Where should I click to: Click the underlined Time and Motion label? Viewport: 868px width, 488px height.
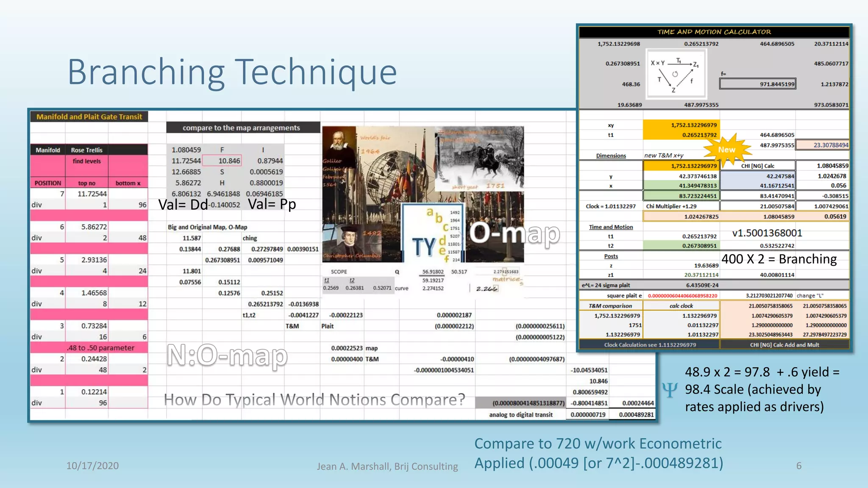pos(611,227)
